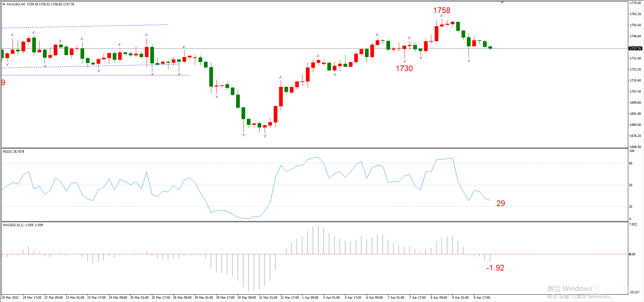Viewport: 644px width, 302px height.
Task: Click the red 29 label in the RSI panel
Action: pyautogui.click(x=500, y=203)
